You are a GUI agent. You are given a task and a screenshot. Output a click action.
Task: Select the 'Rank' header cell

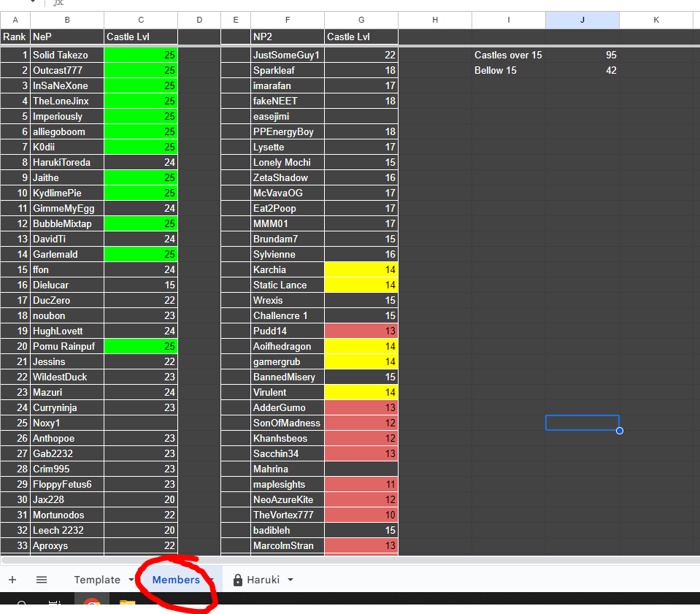tap(15, 37)
